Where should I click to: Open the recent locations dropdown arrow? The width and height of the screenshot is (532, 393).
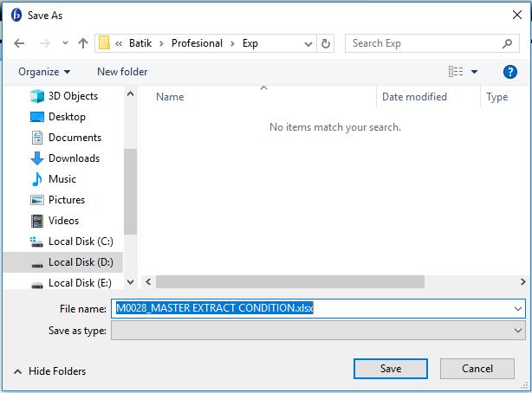(x=65, y=43)
